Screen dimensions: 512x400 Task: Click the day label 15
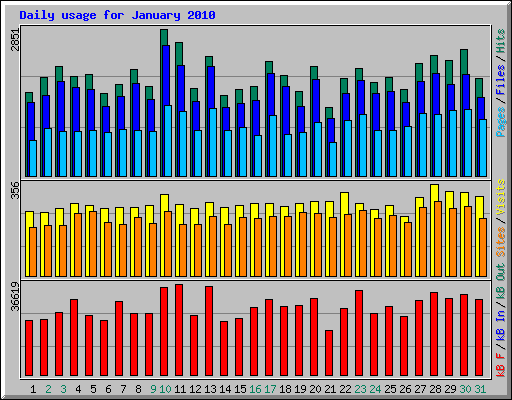click(240, 389)
